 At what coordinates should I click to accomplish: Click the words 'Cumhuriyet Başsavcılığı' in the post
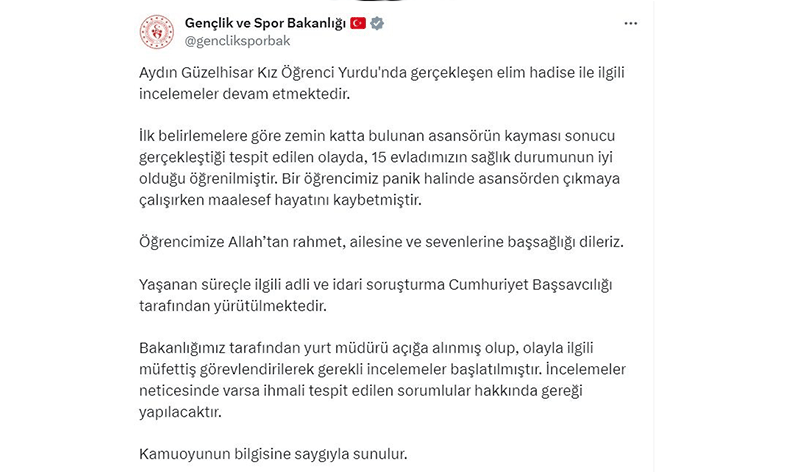click(x=531, y=285)
